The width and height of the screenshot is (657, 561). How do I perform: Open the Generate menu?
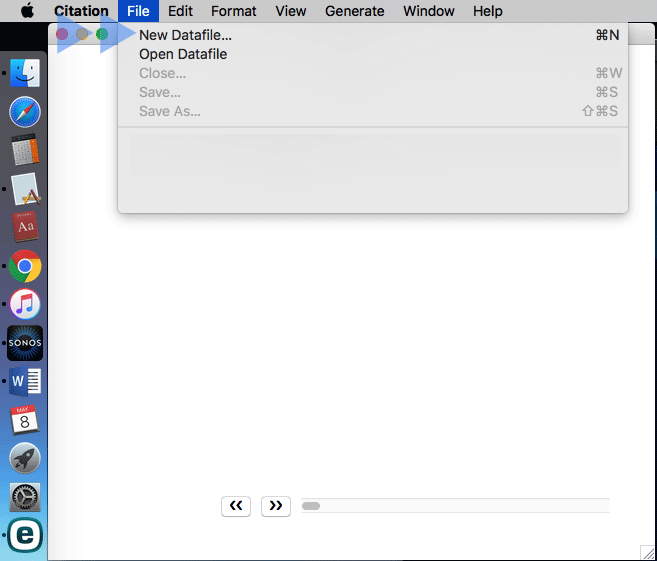click(x=354, y=11)
